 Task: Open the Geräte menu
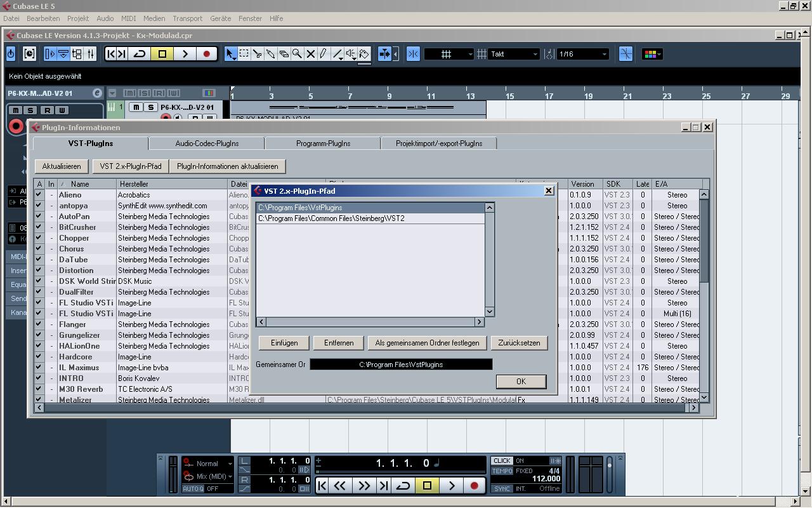point(220,18)
